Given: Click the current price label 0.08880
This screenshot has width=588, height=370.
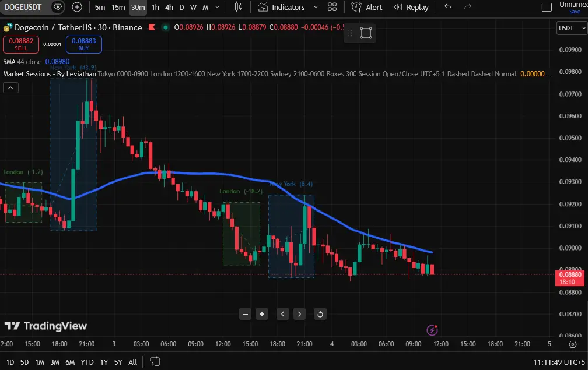Looking at the screenshot, I should [x=569, y=279].
